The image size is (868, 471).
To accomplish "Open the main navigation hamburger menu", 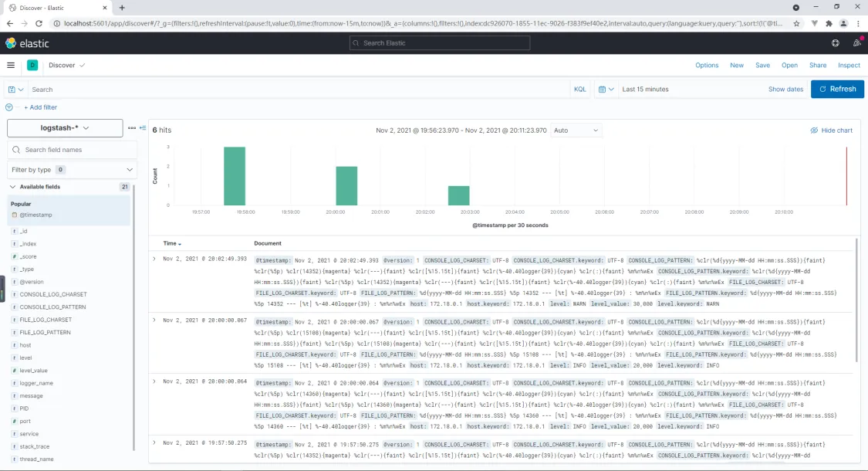I will tap(10, 65).
